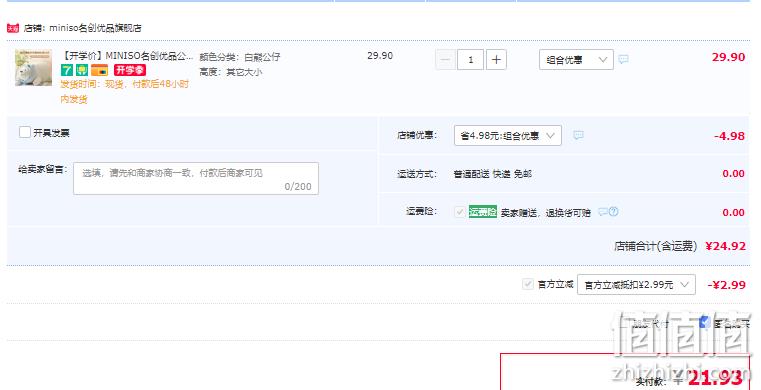
Task: Click the help icon next to 退换货可赔
Action: coord(613,211)
